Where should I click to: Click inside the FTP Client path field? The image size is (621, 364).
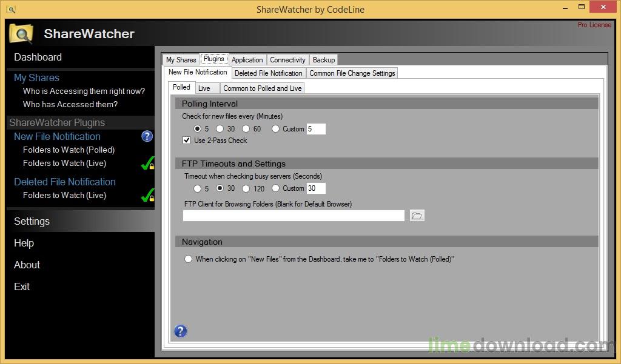pyautogui.click(x=293, y=215)
